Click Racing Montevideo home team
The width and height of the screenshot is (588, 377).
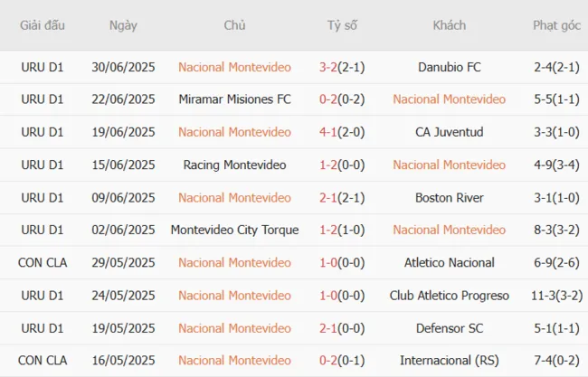234,165
